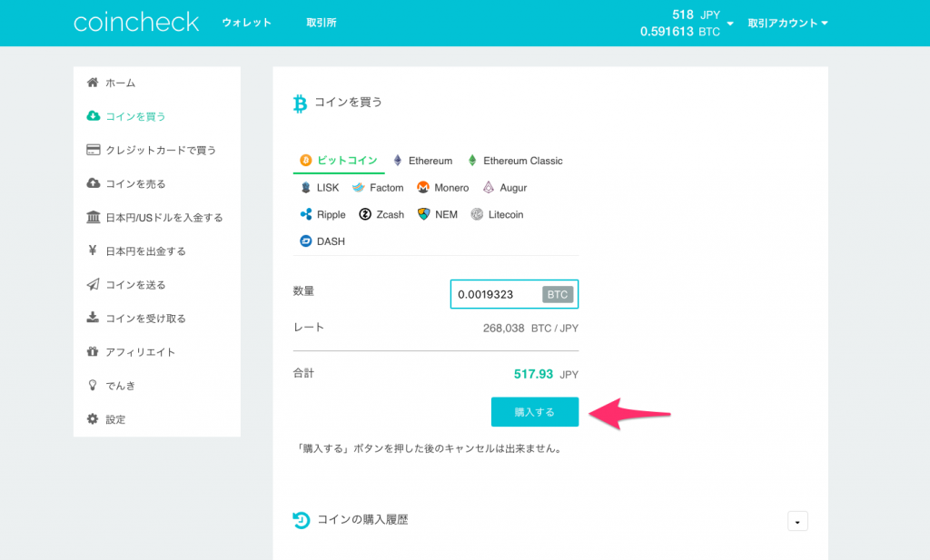The image size is (930, 560).
Task: Click the Bitcoin icon beside コインを買う heading
Action: (x=300, y=103)
